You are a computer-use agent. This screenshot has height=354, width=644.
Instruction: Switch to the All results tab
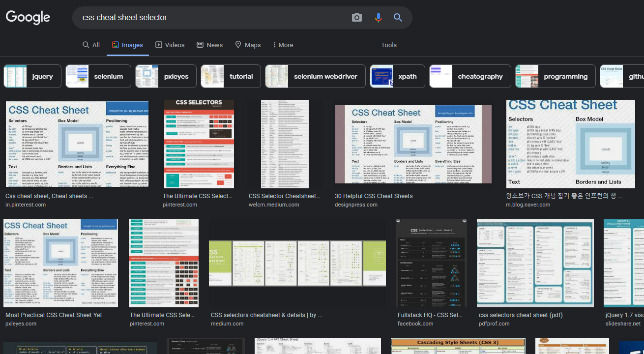tap(91, 45)
